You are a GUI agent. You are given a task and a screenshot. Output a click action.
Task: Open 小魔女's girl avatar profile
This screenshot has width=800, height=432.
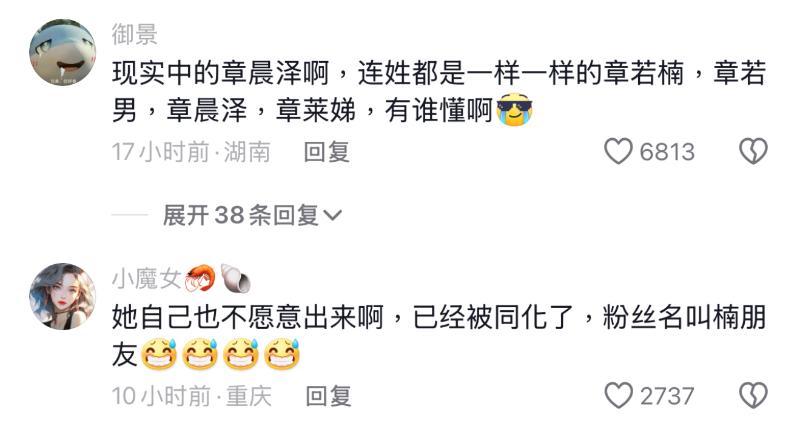(63, 296)
